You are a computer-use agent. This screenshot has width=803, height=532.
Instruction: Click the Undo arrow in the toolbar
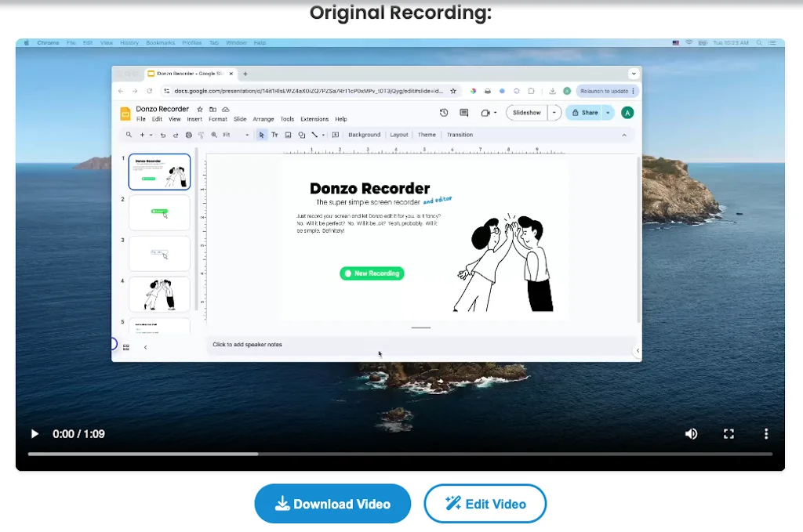click(162, 135)
